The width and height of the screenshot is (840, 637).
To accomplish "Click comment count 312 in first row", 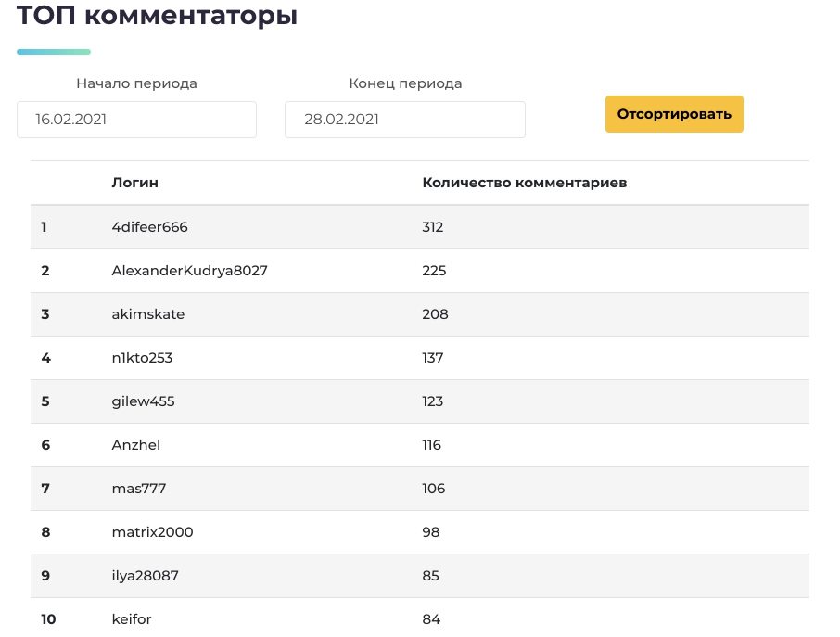I will [432, 227].
